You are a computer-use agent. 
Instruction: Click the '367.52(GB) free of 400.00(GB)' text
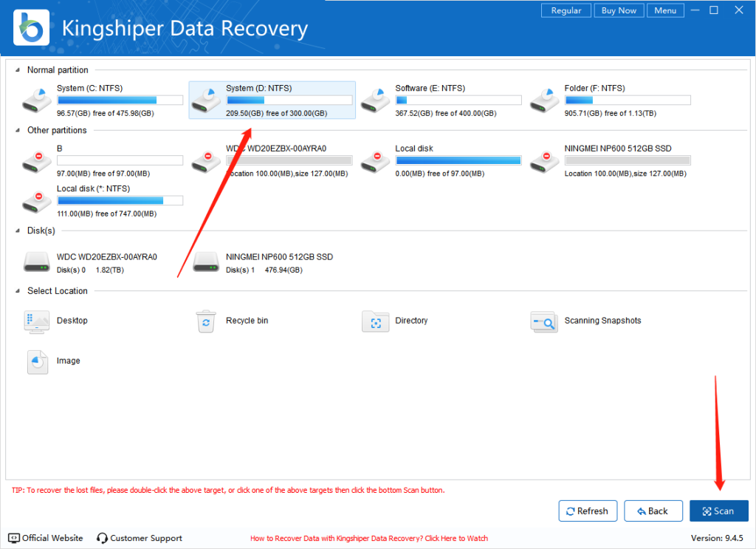[x=445, y=113]
